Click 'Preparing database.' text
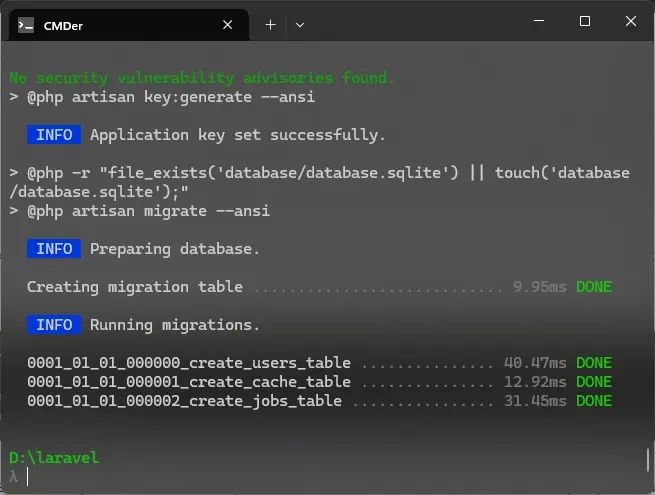The image size is (655, 495). pos(175,249)
